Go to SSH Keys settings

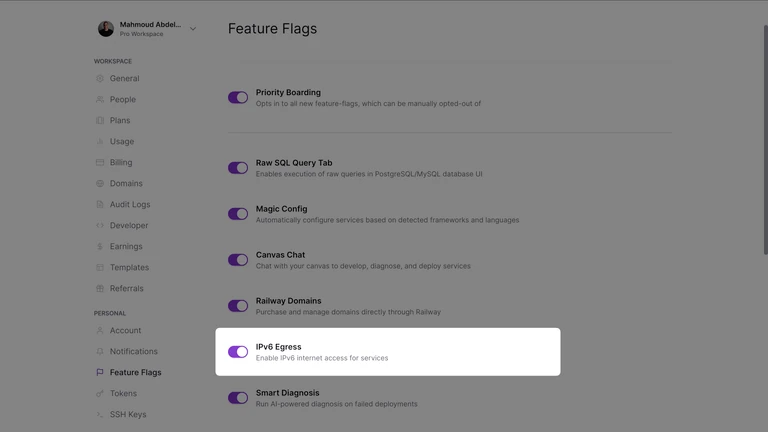pos(128,415)
